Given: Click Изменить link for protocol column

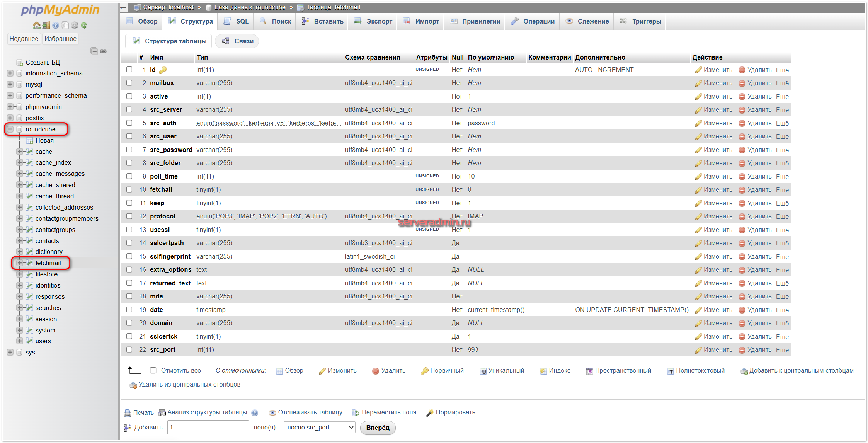Looking at the screenshot, I should point(717,216).
